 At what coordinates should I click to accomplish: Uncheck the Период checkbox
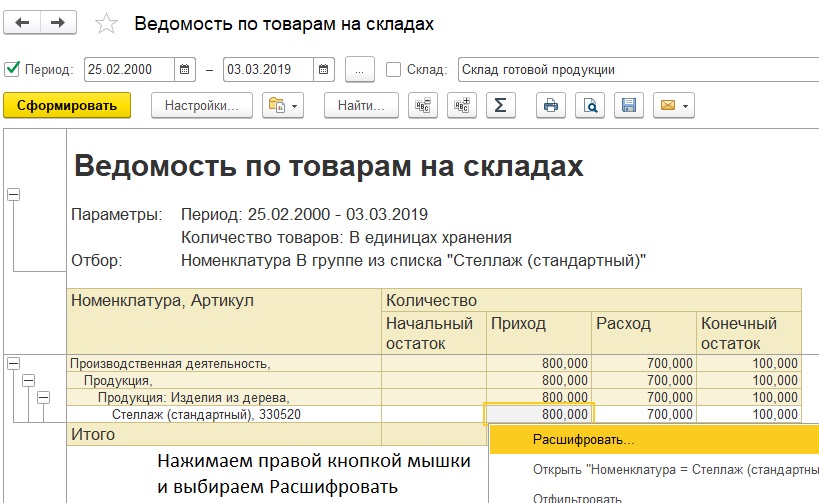(12, 69)
